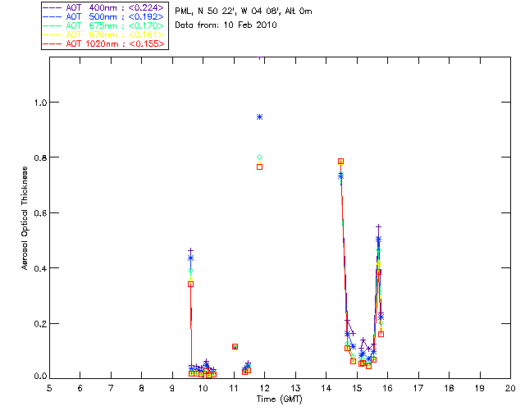Click the 'Data from: 10 Feb 2010' text
Screen dimensions: 525x420
point(226,25)
